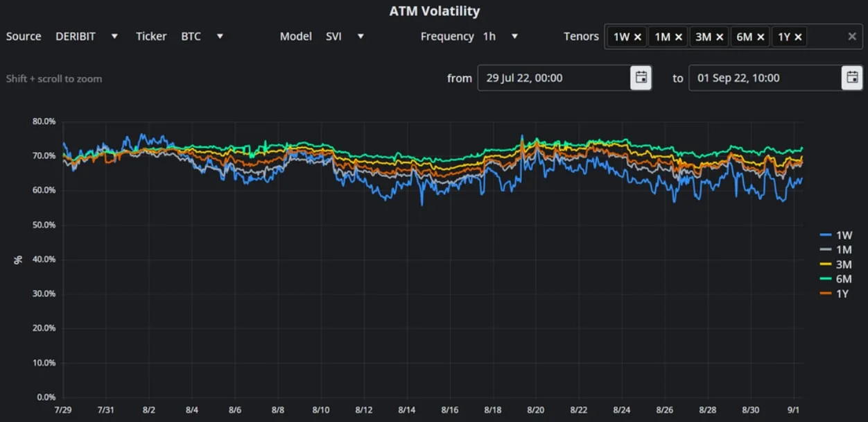868x422 pixels.
Task: Edit the from date field 29 Jul 22
Action: coord(554,78)
